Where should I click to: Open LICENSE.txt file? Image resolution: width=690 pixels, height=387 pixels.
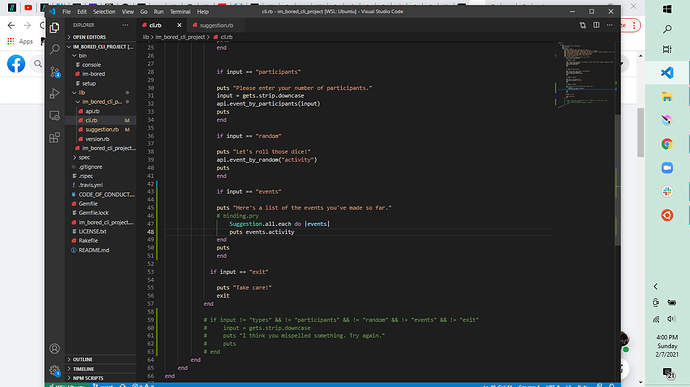coord(101,231)
